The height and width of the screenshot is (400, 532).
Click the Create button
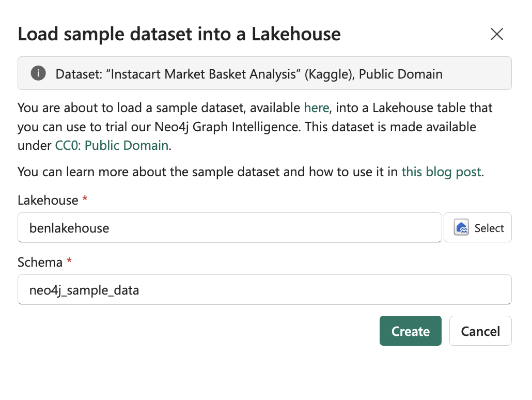click(x=411, y=331)
